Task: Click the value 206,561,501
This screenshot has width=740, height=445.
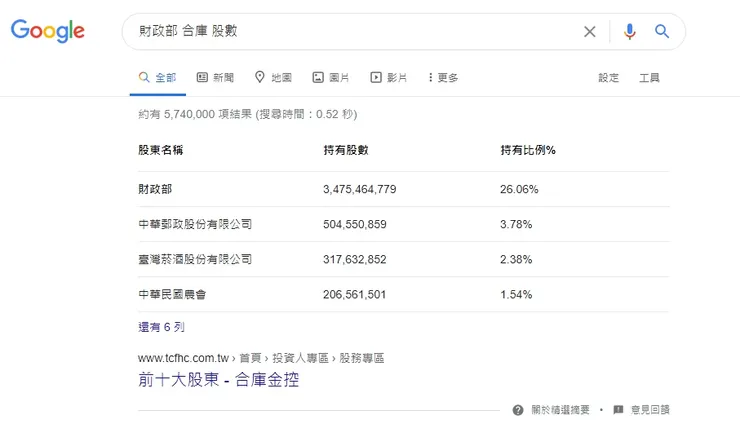Action: (x=354, y=294)
